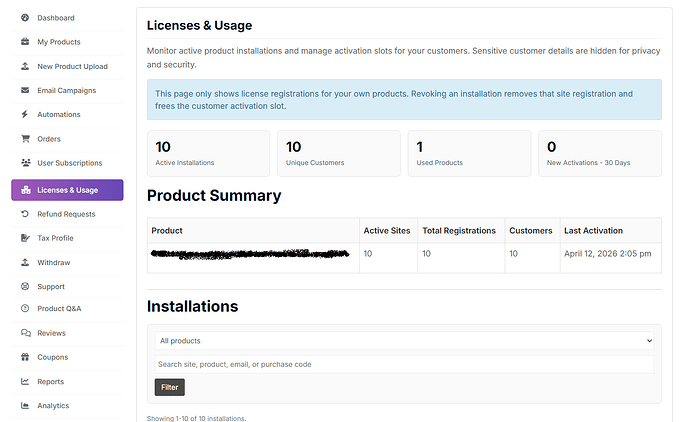Click the Coupons gift icon
The image size is (690, 422).
(25, 357)
